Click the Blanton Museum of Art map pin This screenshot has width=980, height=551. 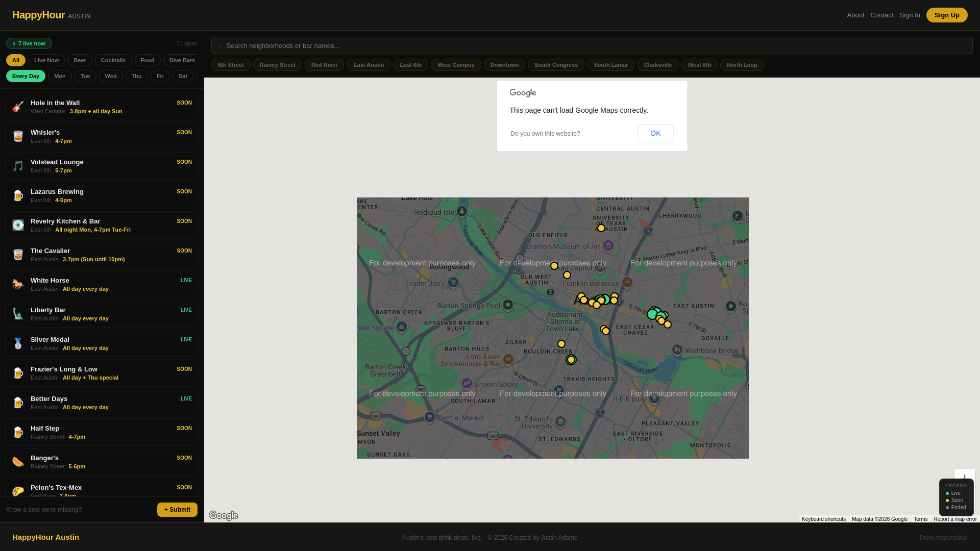tap(608, 246)
